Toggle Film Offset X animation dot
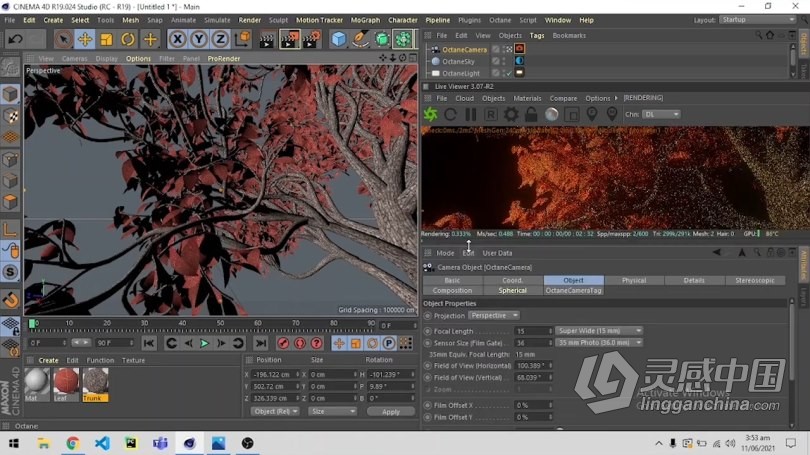 (x=427, y=405)
